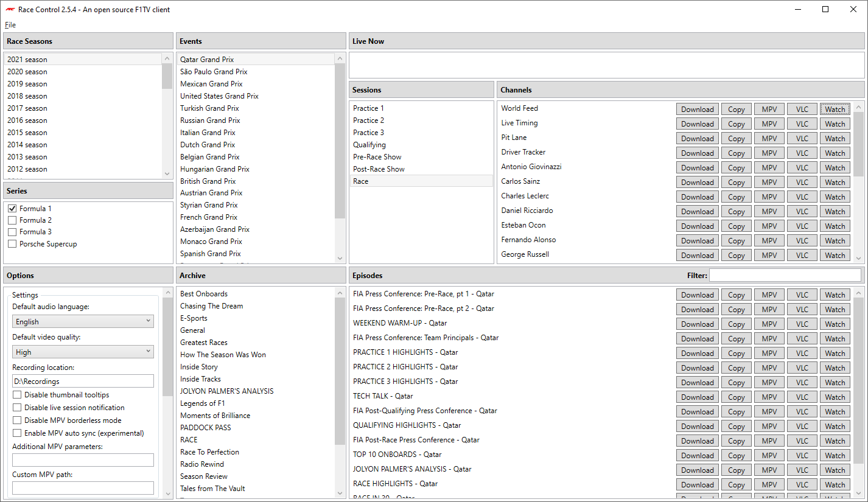Enable MPV auto sync (experimental) checkbox

[17, 433]
